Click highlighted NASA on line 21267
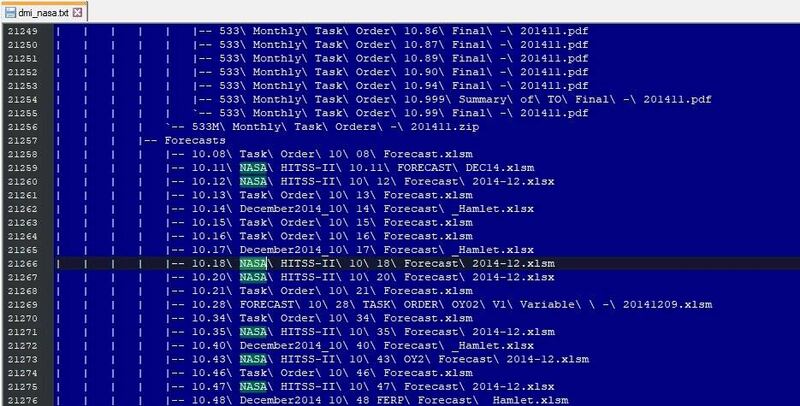The width and height of the screenshot is (800, 406). click(253, 277)
